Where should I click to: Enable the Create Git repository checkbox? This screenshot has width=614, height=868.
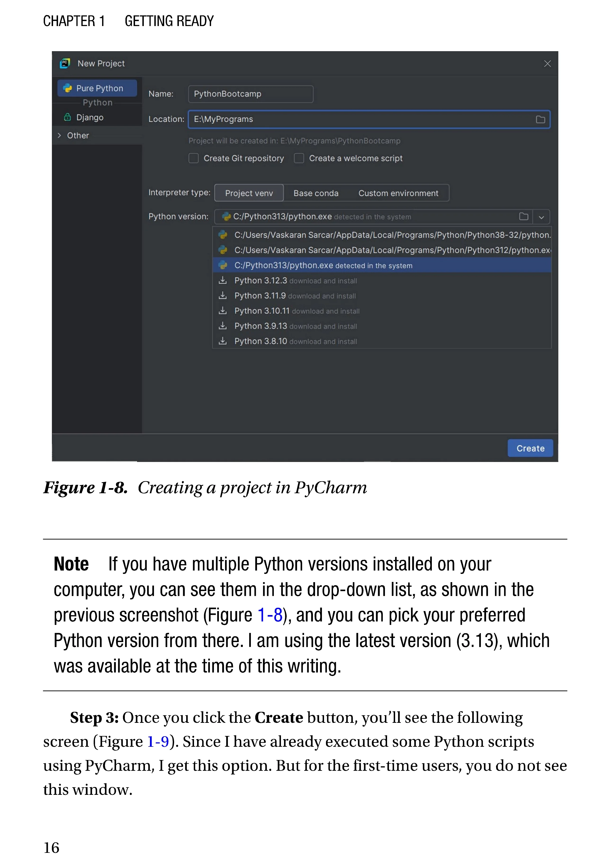pyautogui.click(x=194, y=158)
